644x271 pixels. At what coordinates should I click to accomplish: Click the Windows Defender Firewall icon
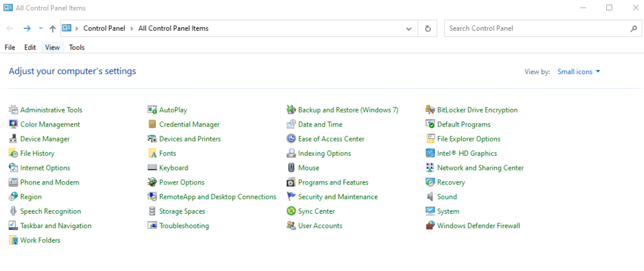431,226
